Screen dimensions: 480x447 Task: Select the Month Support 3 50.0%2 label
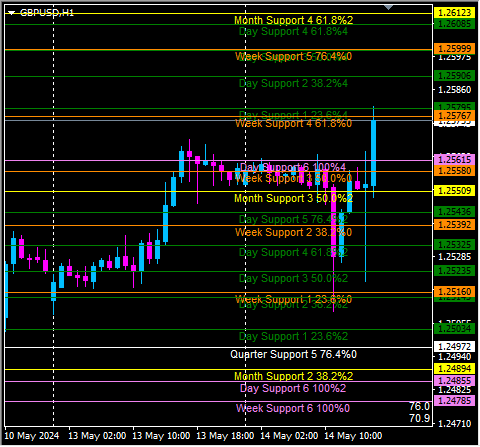[293, 198]
